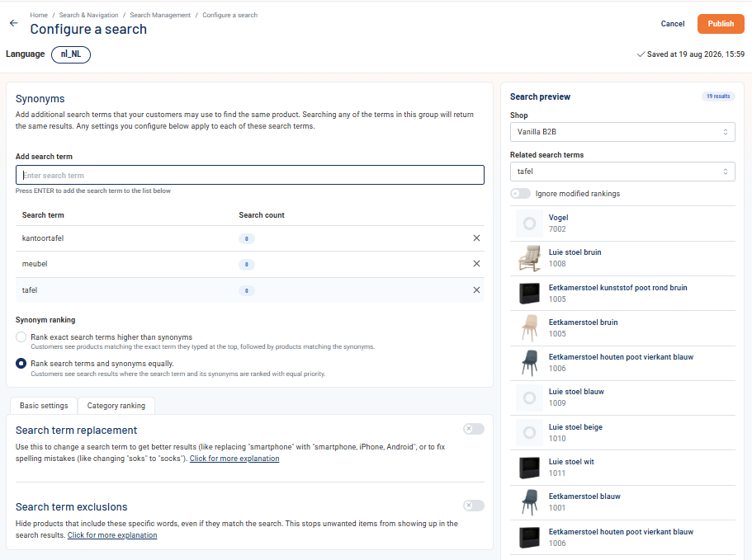This screenshot has height=560, width=752.
Task: Remove the tafel synonym
Action: pos(476,289)
